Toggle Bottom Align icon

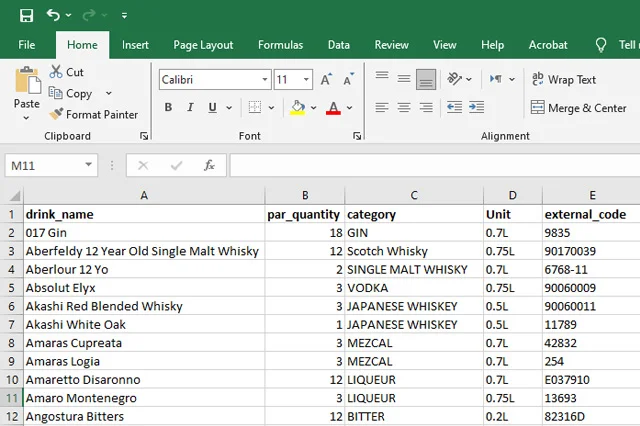[426, 79]
